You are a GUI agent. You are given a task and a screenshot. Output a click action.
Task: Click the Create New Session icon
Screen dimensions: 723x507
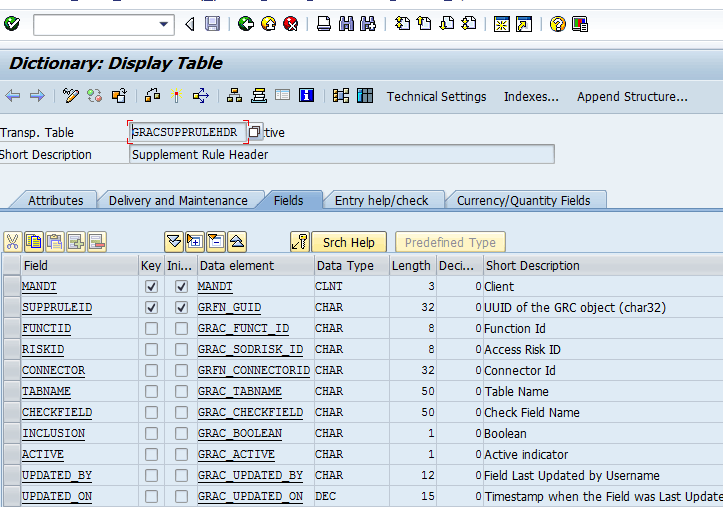click(x=502, y=24)
